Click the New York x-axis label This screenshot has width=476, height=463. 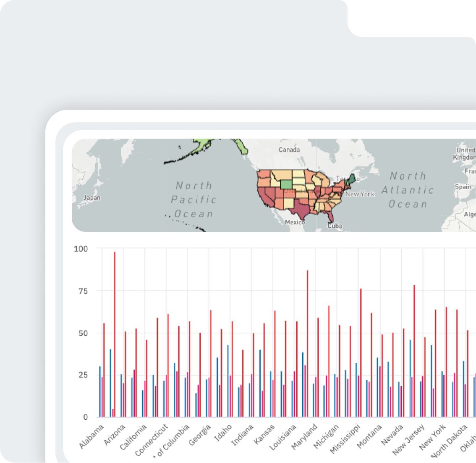click(x=433, y=437)
